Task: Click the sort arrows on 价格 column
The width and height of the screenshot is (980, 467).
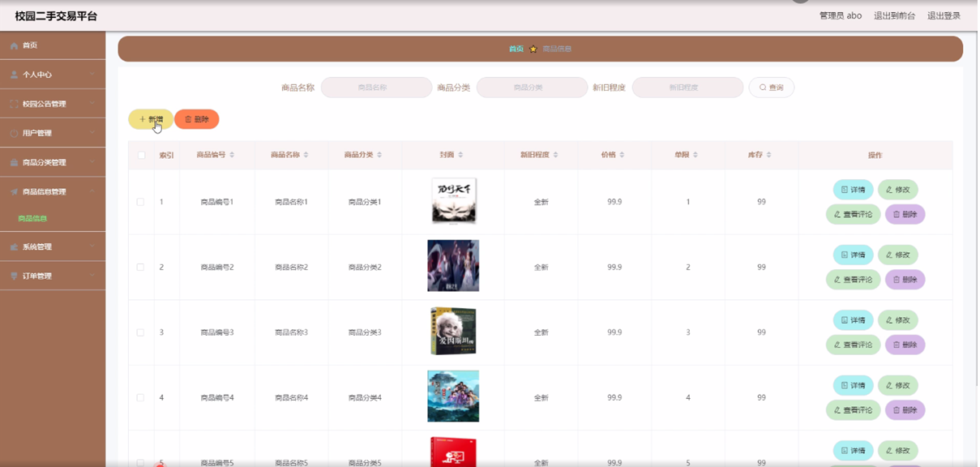Action: coord(622,155)
